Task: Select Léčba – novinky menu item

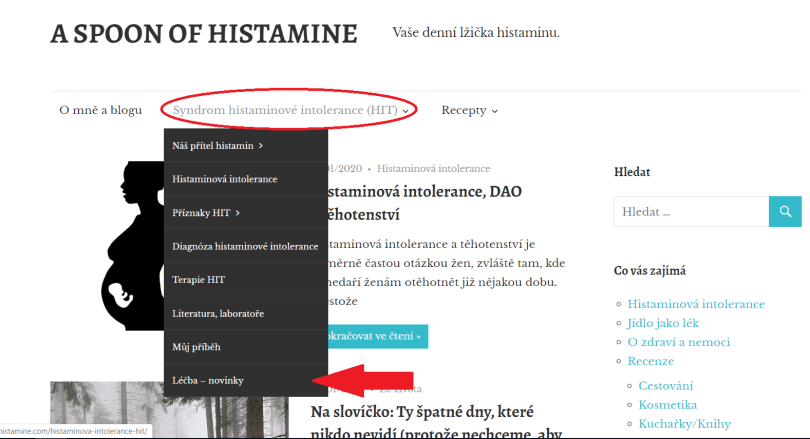Action: coord(208,381)
